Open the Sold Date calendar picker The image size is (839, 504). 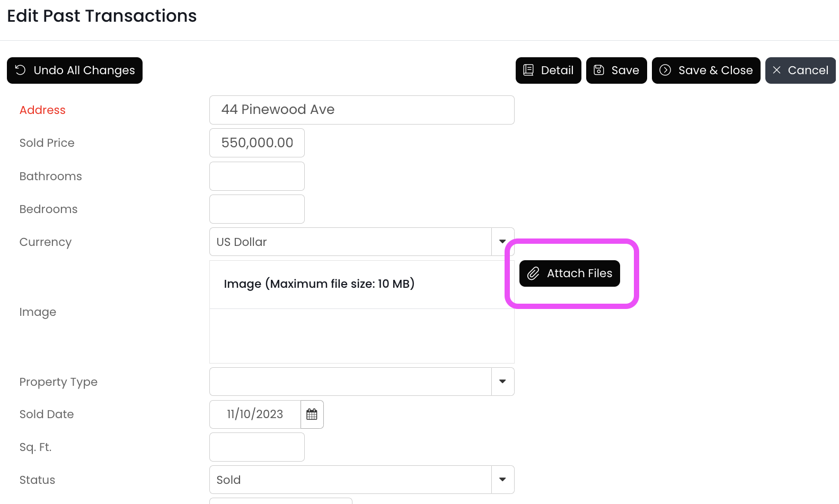[x=312, y=414]
